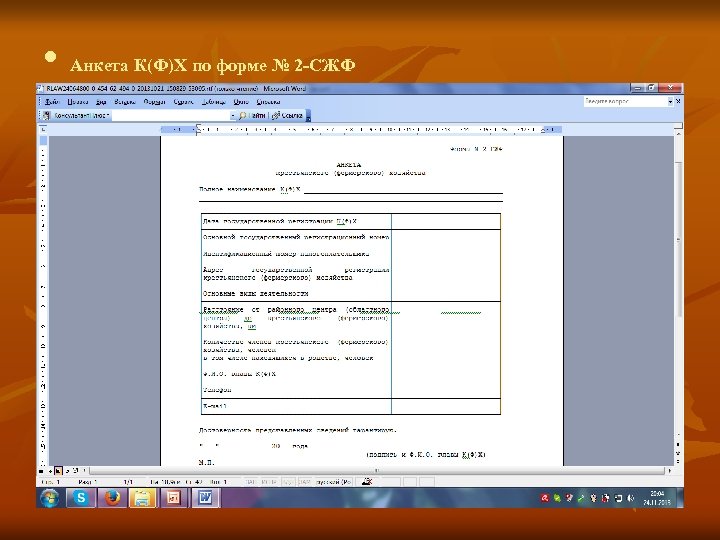720x540 pixels.
Task: Click the 'М.П.' text in document
Action: (207, 462)
